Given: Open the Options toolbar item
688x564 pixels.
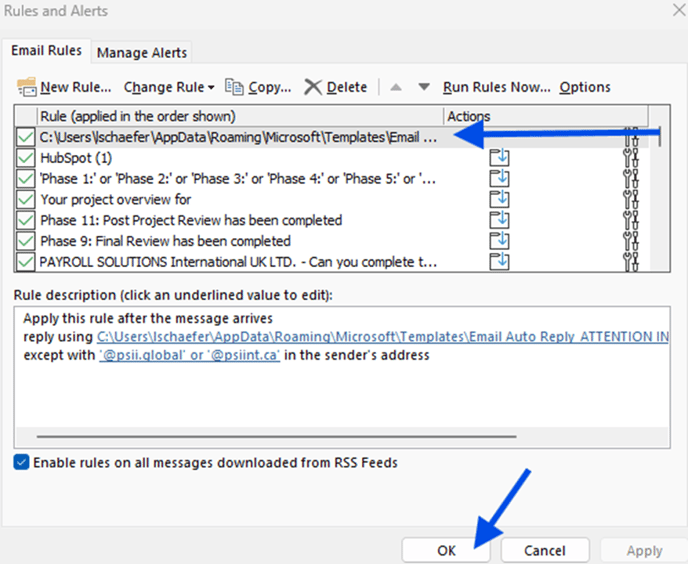Looking at the screenshot, I should (585, 87).
